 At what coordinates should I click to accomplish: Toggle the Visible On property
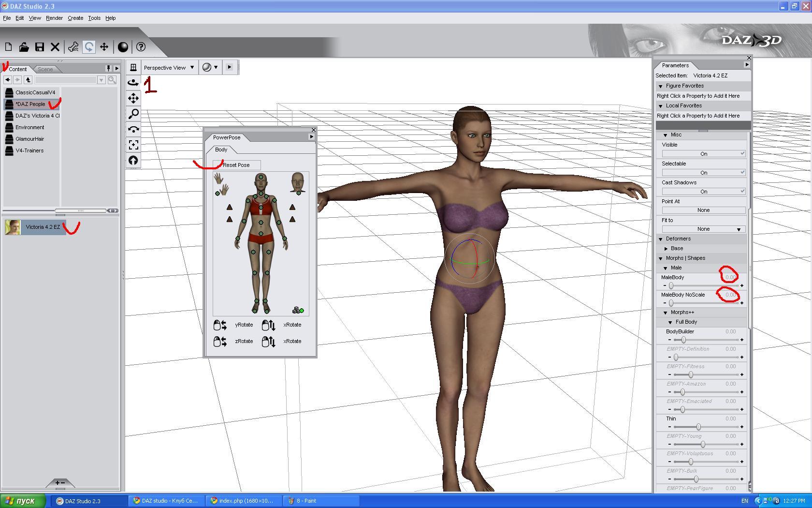(703, 154)
